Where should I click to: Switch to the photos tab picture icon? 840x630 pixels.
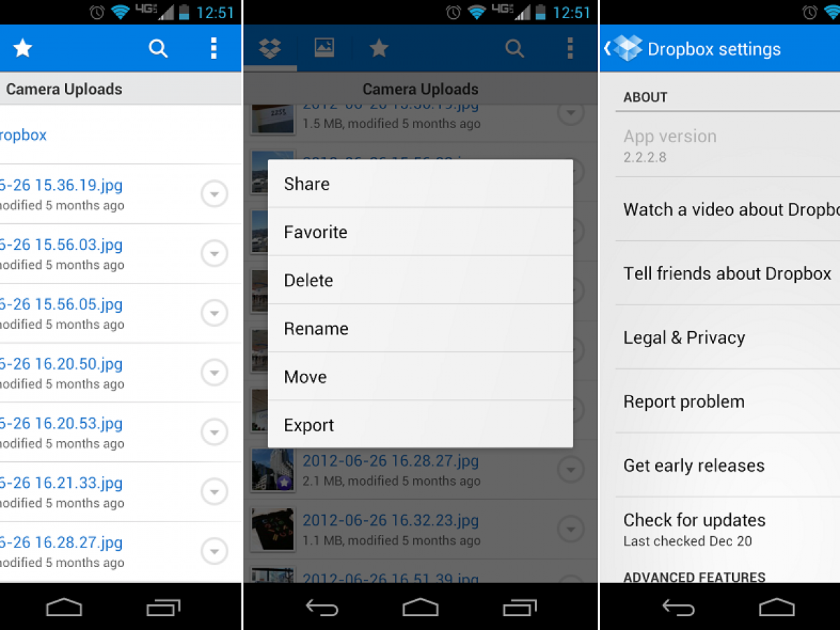click(324, 48)
